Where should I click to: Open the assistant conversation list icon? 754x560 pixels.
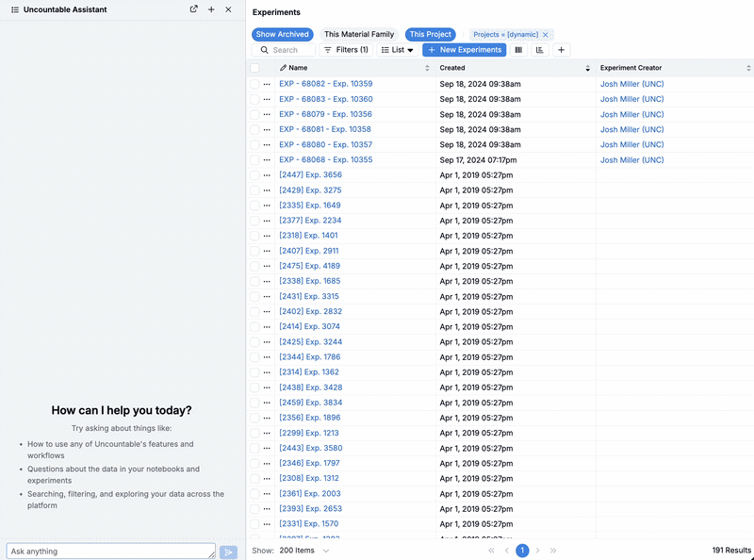[x=15, y=9]
